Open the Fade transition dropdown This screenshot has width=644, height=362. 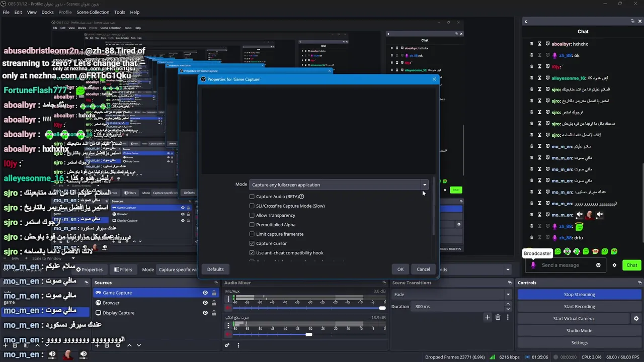coord(452,294)
